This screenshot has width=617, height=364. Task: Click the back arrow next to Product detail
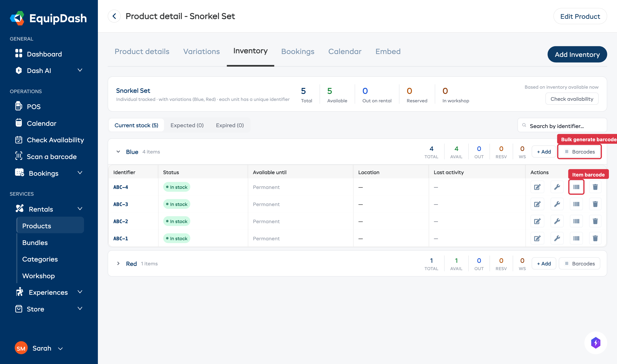[x=114, y=16]
